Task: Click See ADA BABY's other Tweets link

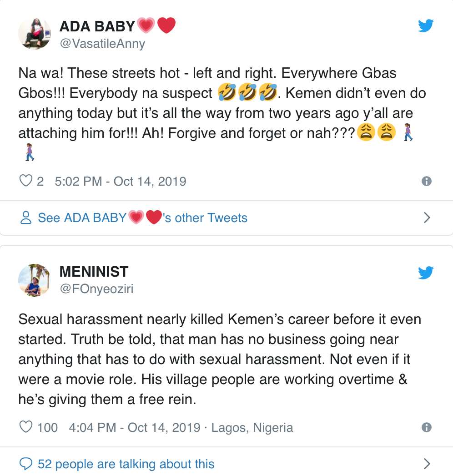Action: coord(142,218)
